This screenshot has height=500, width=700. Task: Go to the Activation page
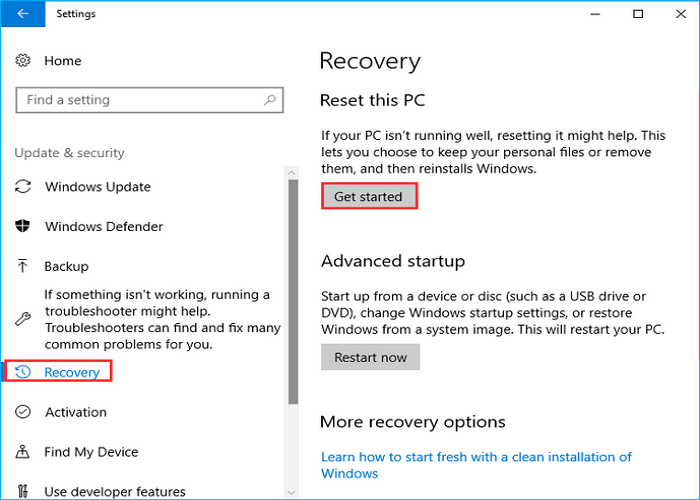click(76, 412)
